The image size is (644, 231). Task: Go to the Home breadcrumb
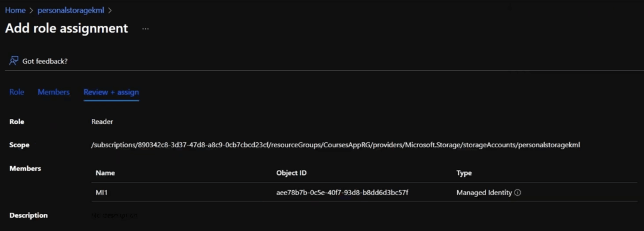[x=15, y=10]
